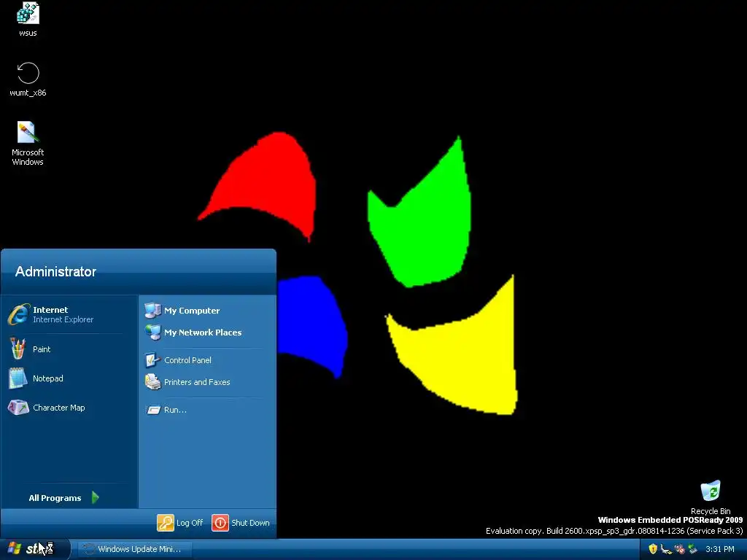Click the red Shut Down power icon
This screenshot has height=560, width=747.
220,522
